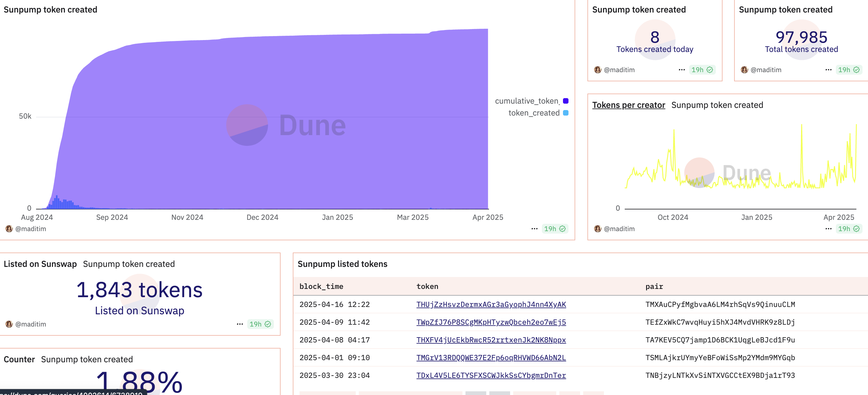Screen dimensions: 868x395
Task: Open token link TMGrV13RDQQWE37E2Fp6oqRHVWD66AbN2L
Action: pos(491,358)
